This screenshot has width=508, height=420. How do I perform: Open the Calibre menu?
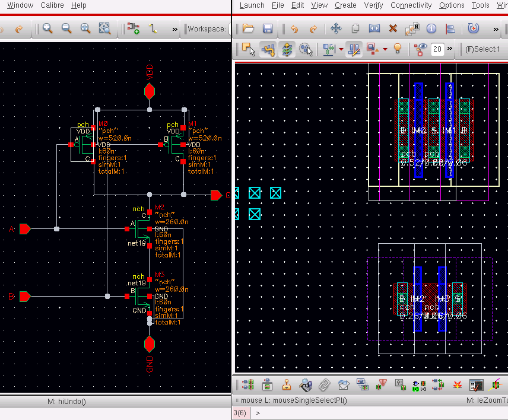pos(52,5)
